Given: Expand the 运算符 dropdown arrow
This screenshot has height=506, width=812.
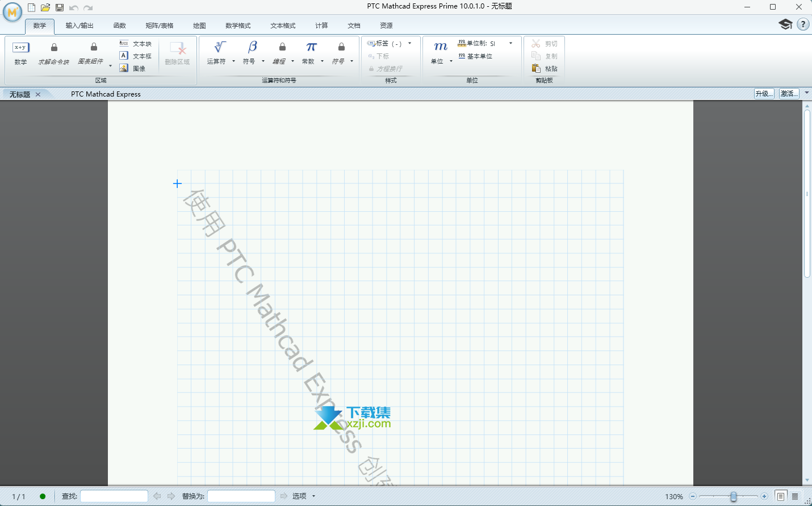Looking at the screenshot, I should [233, 61].
